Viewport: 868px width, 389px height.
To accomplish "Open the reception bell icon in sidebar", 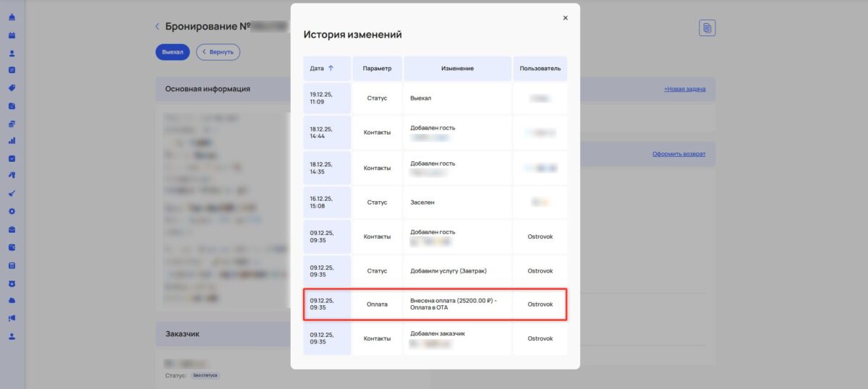I will coord(12,17).
